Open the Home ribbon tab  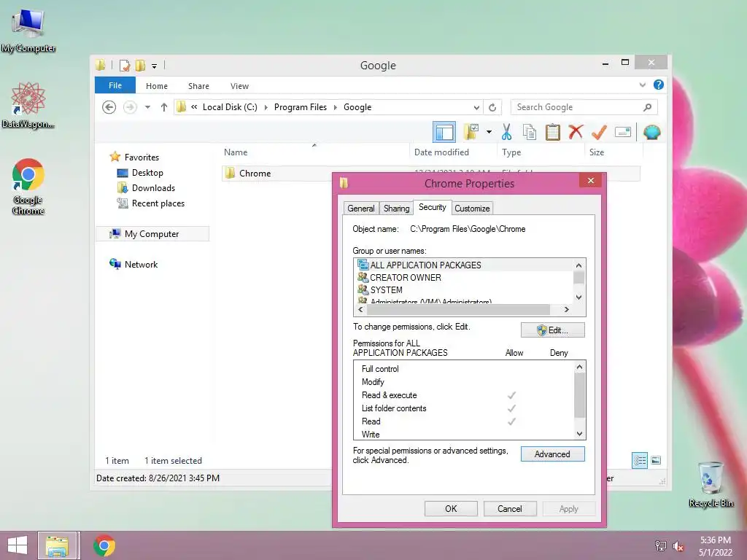pyautogui.click(x=157, y=86)
